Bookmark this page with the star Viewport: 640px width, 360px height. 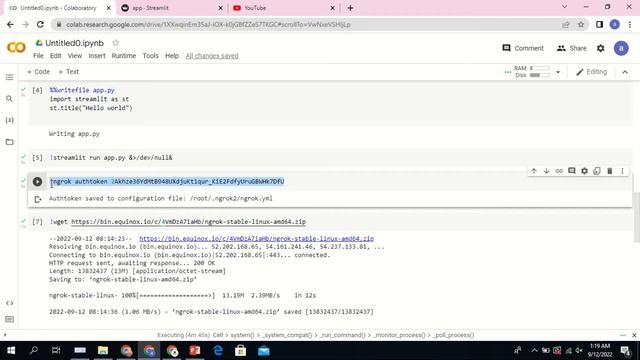point(581,24)
